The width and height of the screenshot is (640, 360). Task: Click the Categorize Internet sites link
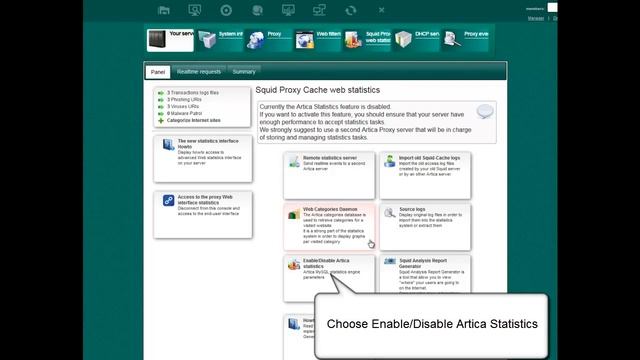(193, 120)
